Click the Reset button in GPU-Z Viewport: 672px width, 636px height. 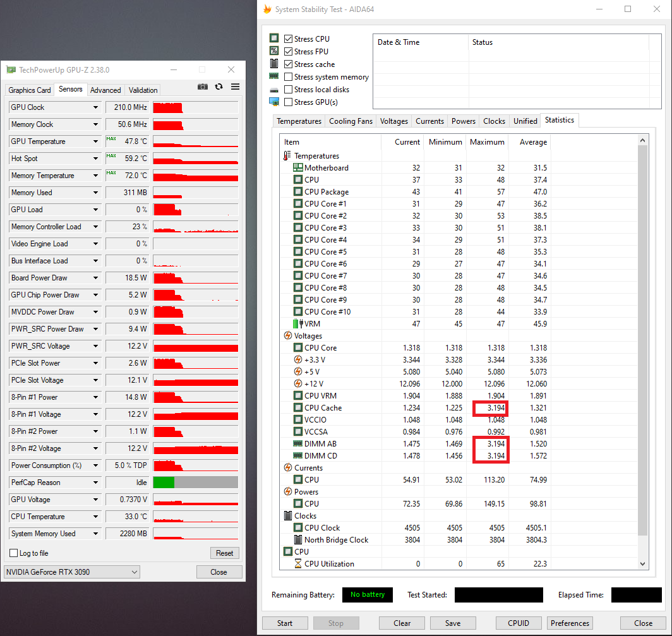pos(224,553)
